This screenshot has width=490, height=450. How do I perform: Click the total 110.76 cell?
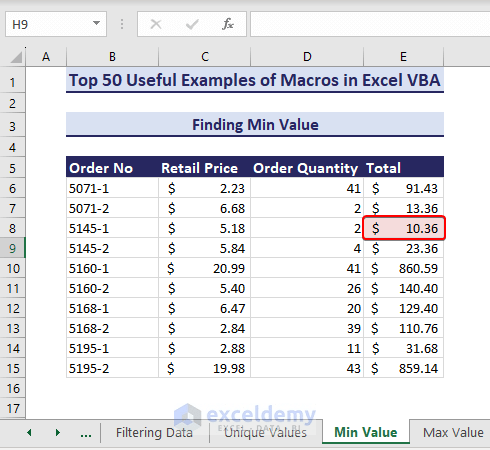point(404,328)
